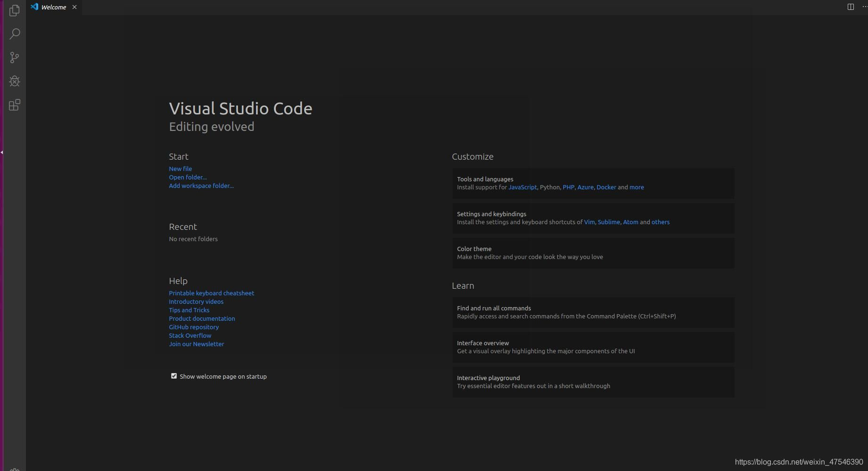
Task: Open the Interactive playground card
Action: (593, 382)
